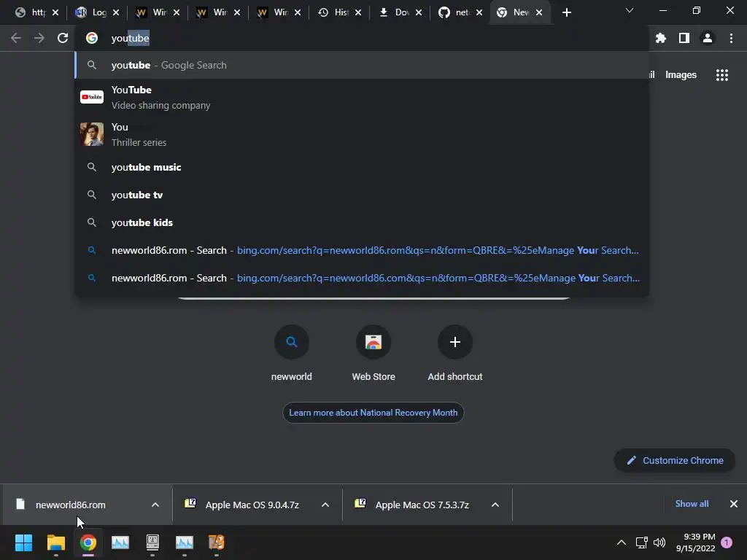Go back using the back arrow
The height and width of the screenshot is (560, 747).
pyautogui.click(x=16, y=38)
